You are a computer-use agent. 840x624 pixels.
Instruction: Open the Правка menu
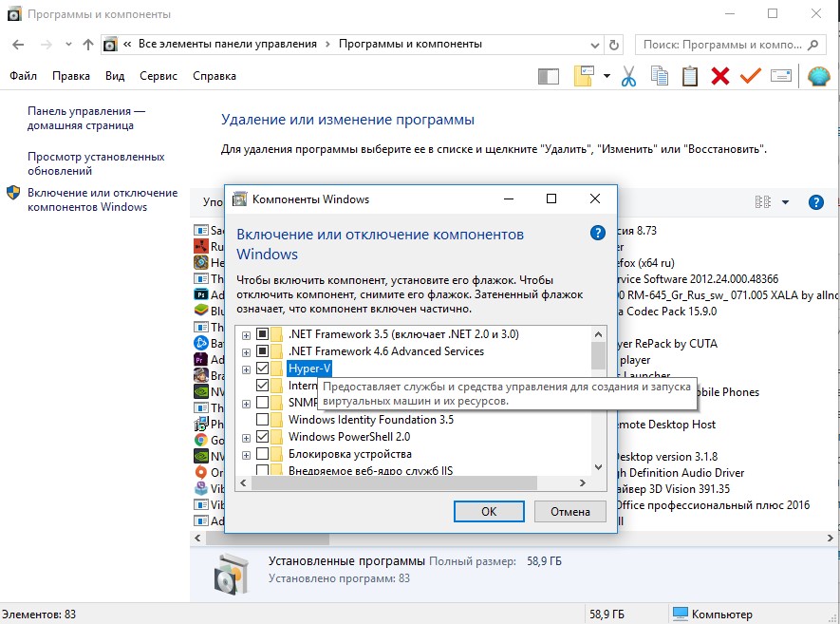71,76
